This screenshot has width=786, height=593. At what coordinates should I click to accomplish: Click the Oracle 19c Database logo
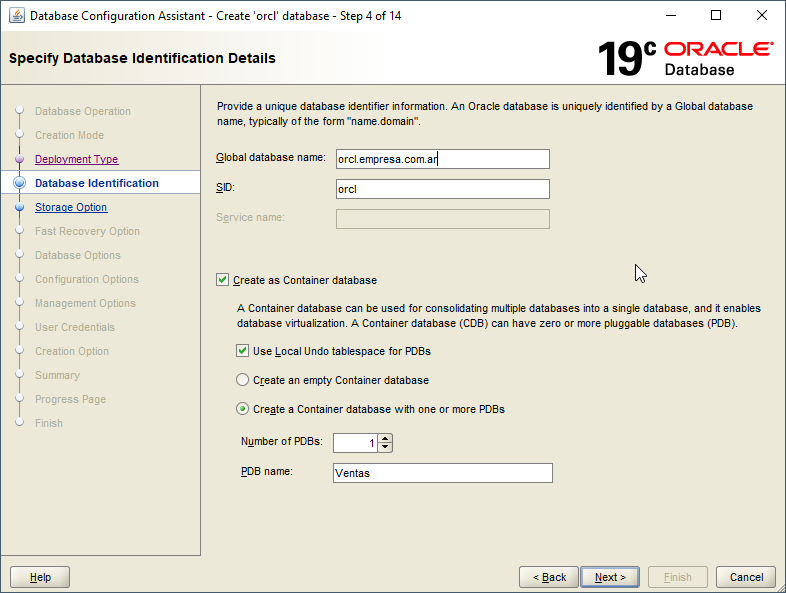point(685,58)
